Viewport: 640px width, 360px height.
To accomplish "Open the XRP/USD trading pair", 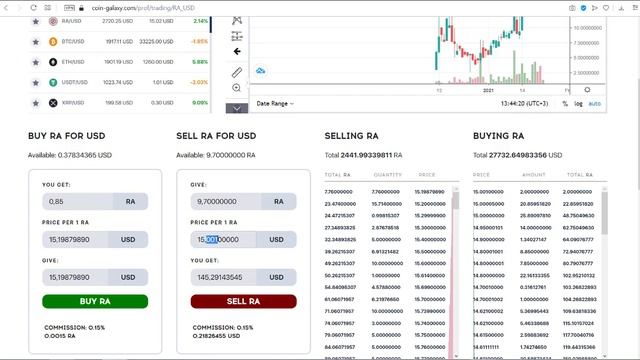I will click(119, 103).
